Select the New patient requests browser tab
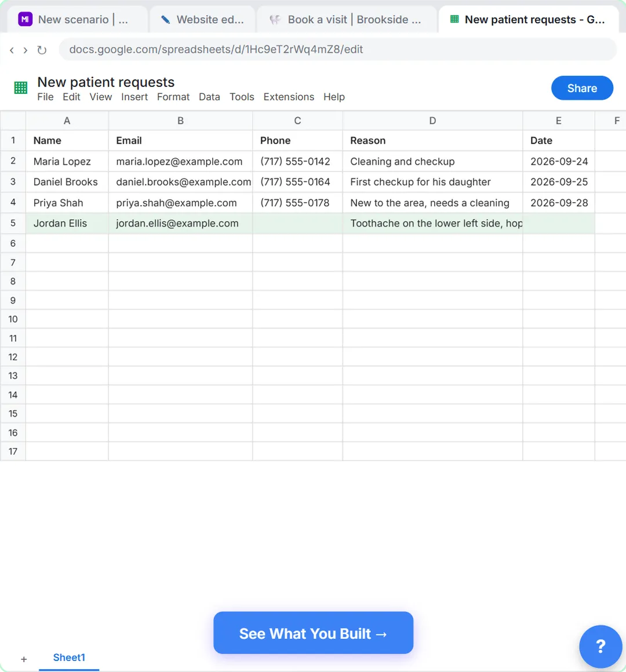This screenshot has width=626, height=672. (x=528, y=20)
